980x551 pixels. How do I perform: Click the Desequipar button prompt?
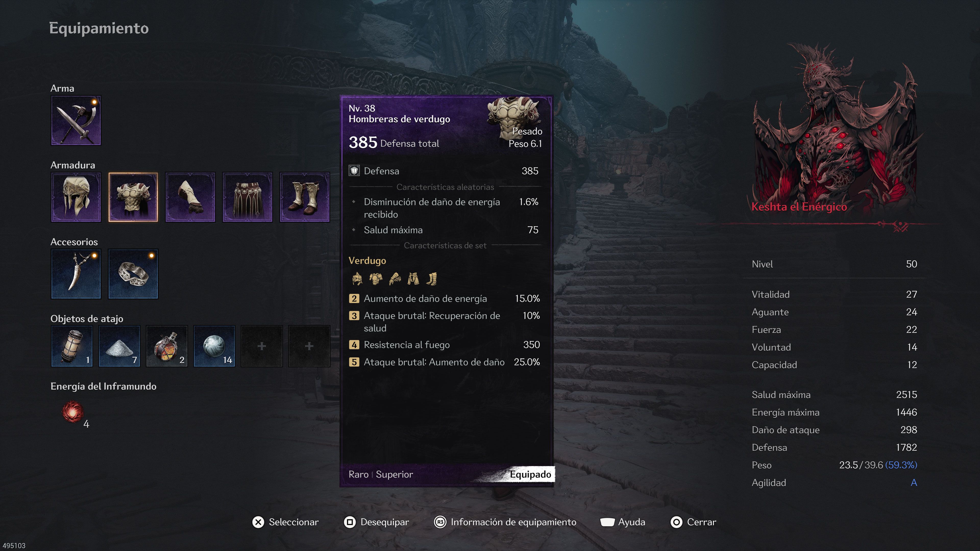[376, 522]
